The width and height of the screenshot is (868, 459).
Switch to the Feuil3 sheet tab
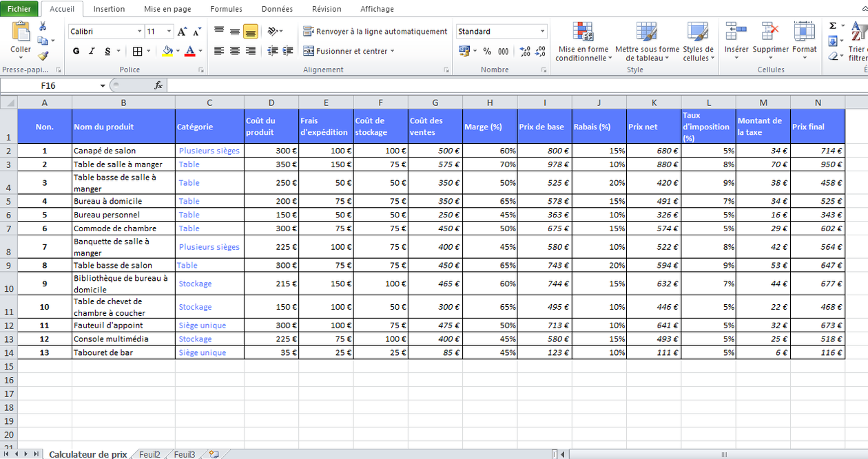pyautogui.click(x=184, y=454)
